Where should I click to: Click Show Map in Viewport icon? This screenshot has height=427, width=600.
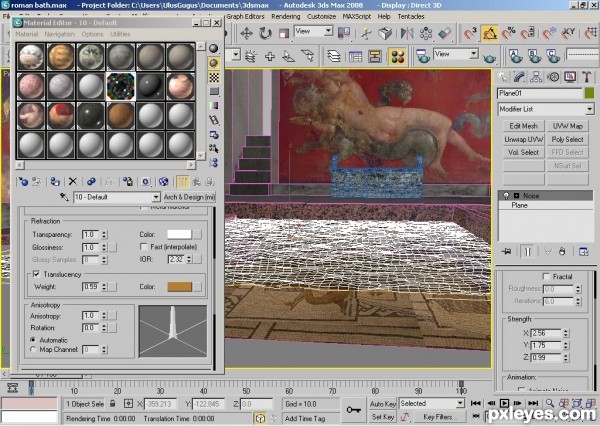[163, 181]
